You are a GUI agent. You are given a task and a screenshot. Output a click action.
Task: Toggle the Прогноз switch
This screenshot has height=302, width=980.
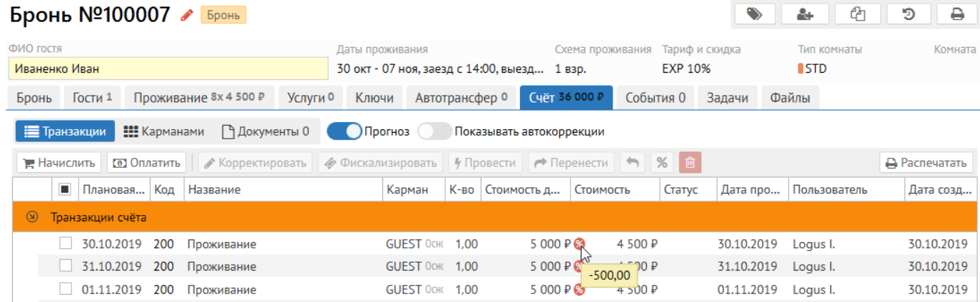[344, 131]
